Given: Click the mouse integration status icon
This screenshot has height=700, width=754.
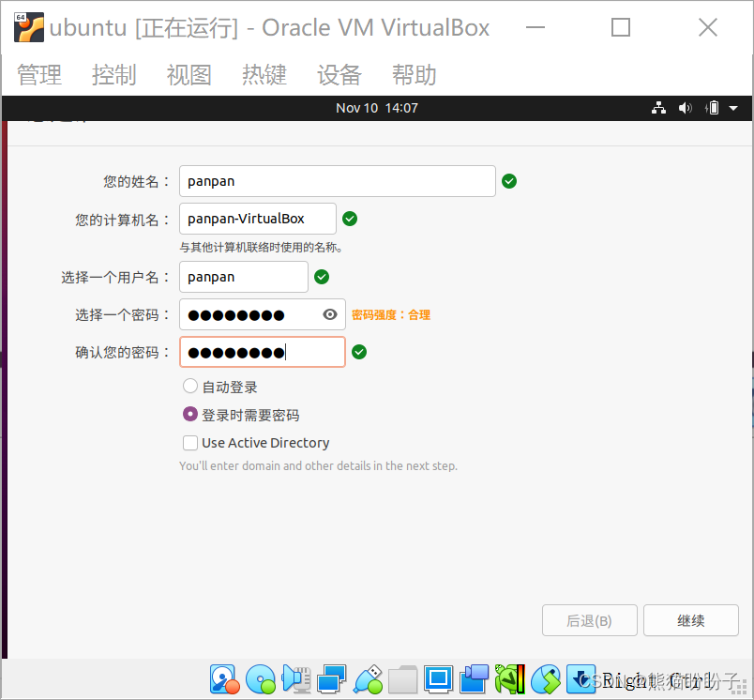Looking at the screenshot, I should point(546,679).
